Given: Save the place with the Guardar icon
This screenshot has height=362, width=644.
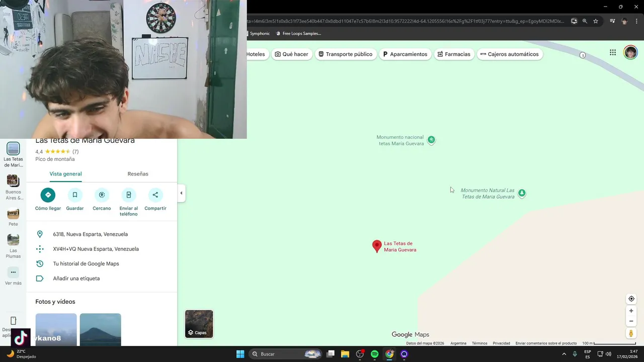Looking at the screenshot, I should tap(75, 195).
